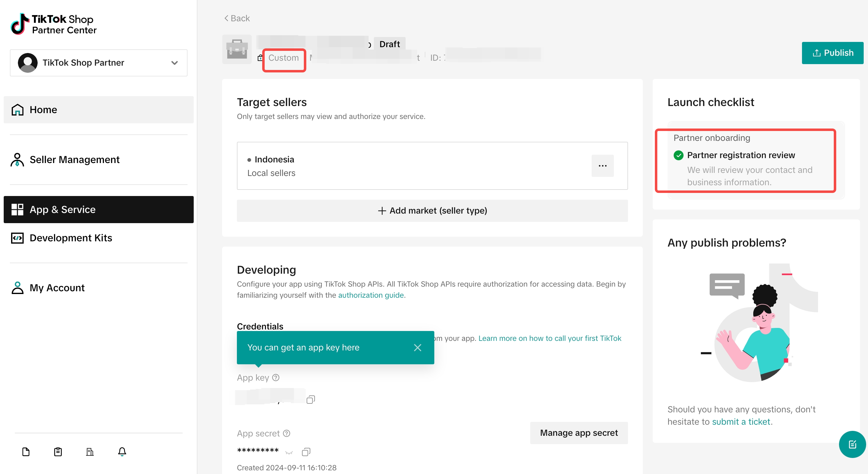Click the Publish button
The height and width of the screenshot is (474, 868).
[x=832, y=53]
